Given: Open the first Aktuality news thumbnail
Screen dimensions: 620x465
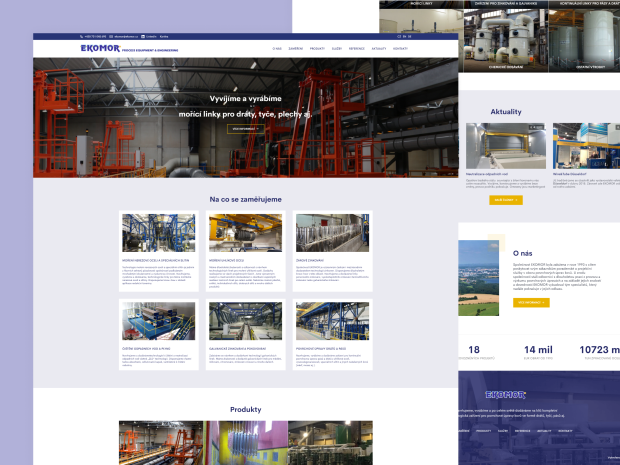Looking at the screenshot, I should click(506, 146).
